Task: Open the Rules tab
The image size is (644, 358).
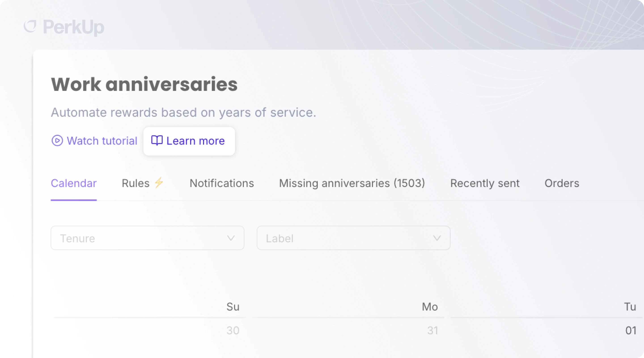Action: coord(142,183)
